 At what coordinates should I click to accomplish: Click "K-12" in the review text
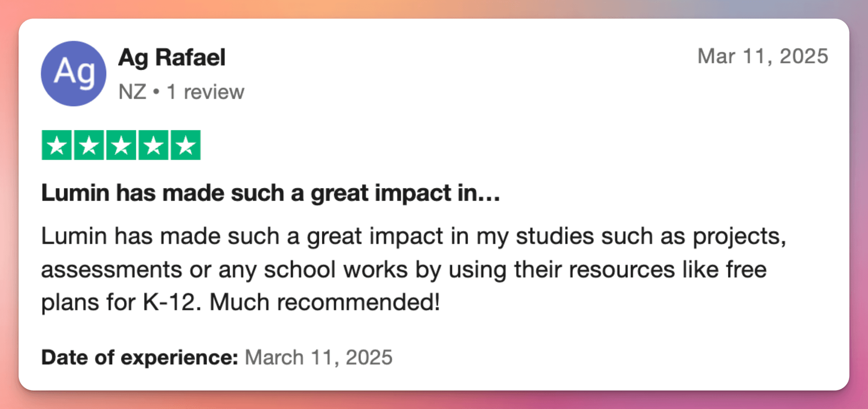click(x=169, y=302)
